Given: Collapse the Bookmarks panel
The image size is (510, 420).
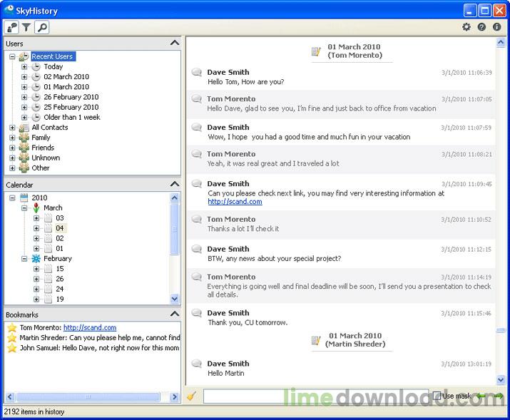Looking at the screenshot, I should tap(175, 314).
